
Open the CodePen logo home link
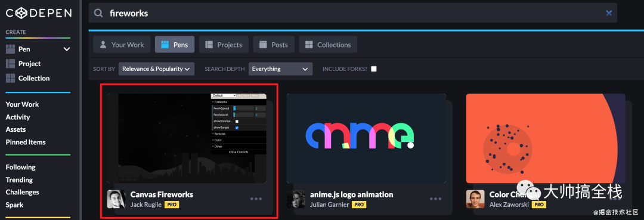(39, 14)
